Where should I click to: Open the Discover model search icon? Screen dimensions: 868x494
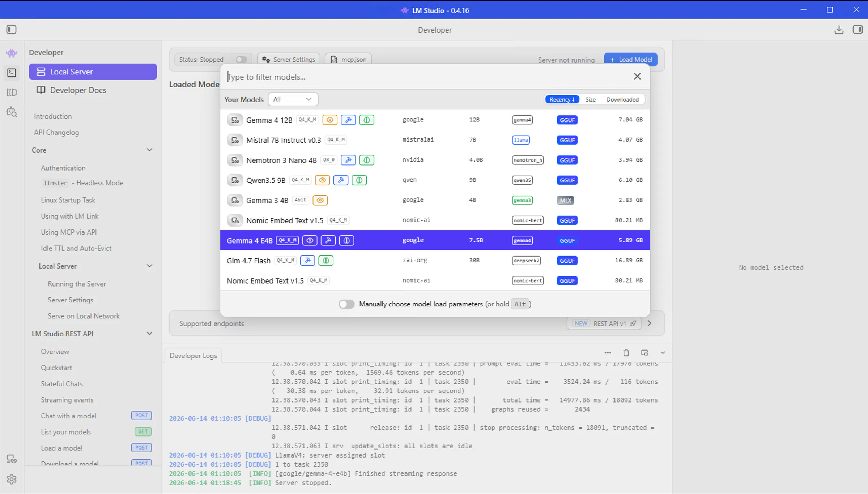coord(12,112)
